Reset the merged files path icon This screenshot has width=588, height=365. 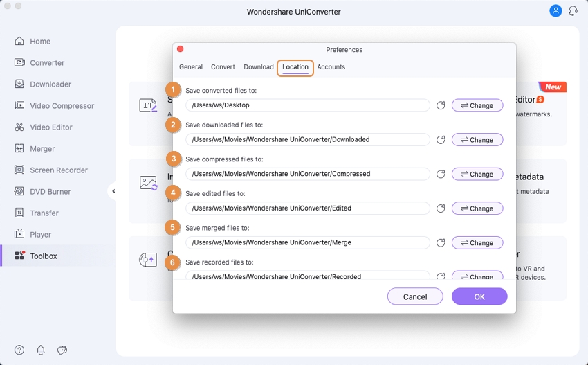(x=441, y=243)
